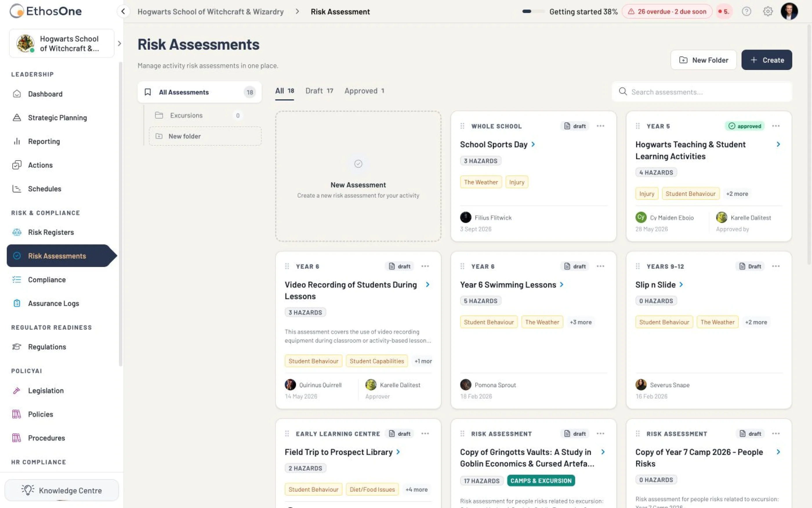The width and height of the screenshot is (812, 508).
Task: Open 26 overdue alerts pill
Action: [x=667, y=11]
